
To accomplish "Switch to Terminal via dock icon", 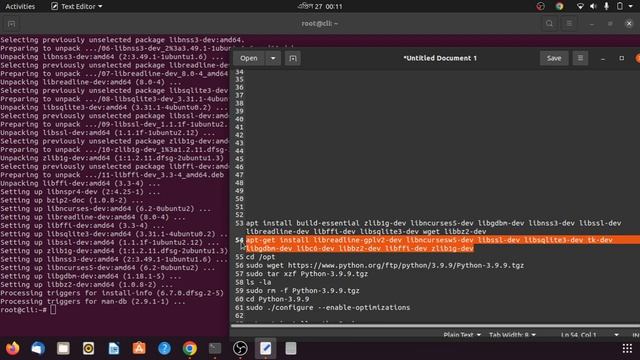I will click(x=215, y=348).
